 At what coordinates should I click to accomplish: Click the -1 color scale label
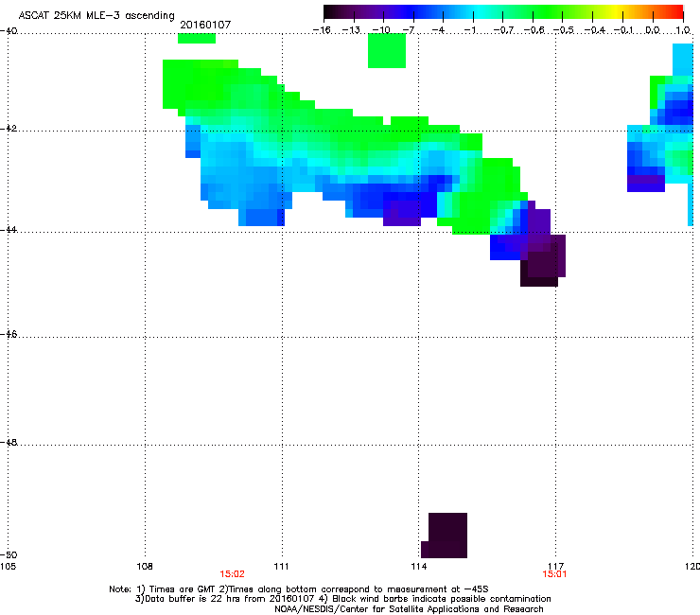(x=469, y=30)
